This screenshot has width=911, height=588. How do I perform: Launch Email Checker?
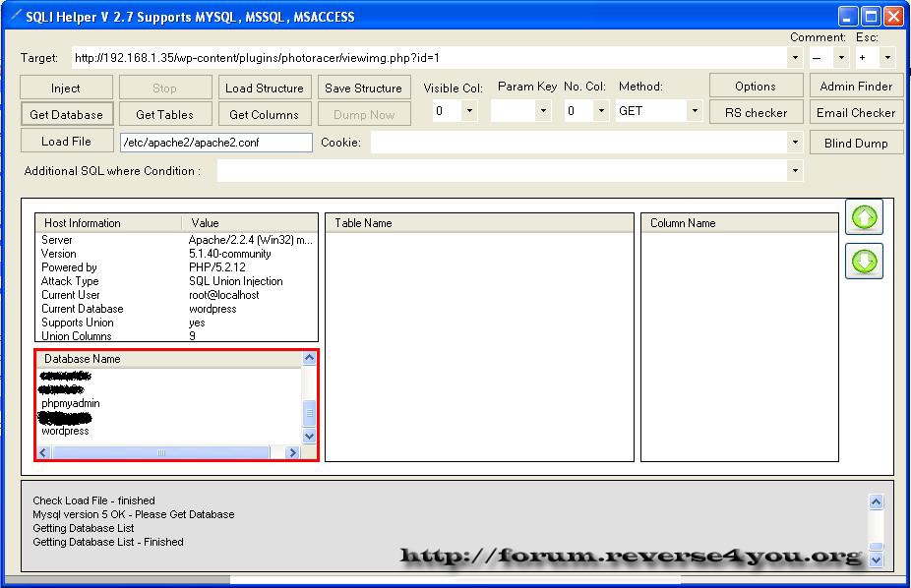pos(856,112)
